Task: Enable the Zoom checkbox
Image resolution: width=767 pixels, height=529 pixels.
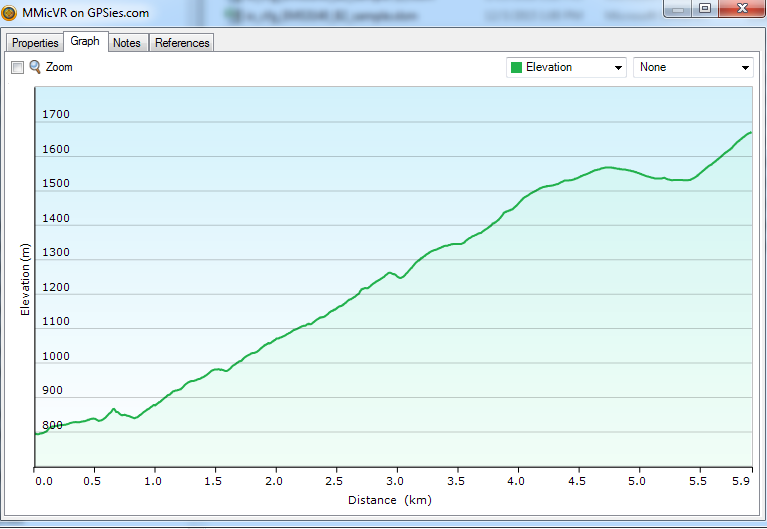Action: click(x=17, y=67)
